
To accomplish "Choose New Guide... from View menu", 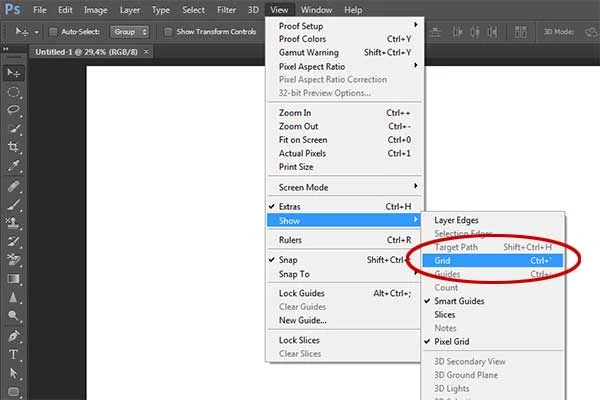I will [344, 320].
